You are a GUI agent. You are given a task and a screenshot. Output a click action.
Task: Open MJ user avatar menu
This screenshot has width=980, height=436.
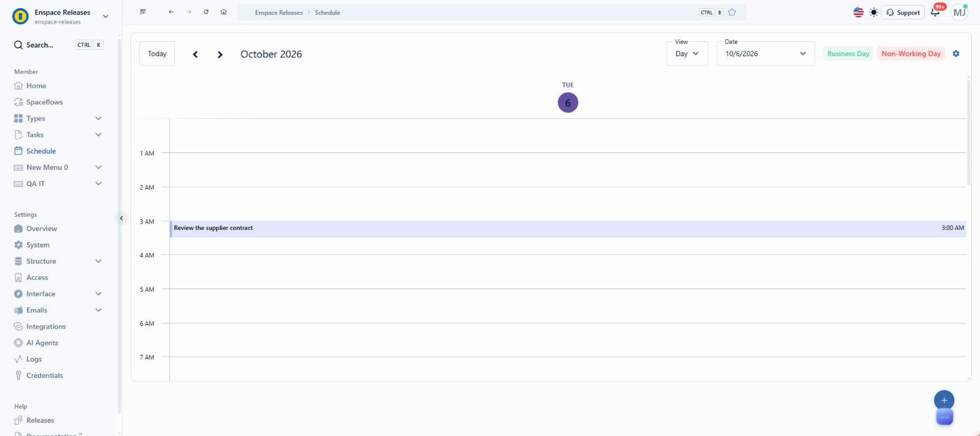tap(959, 12)
